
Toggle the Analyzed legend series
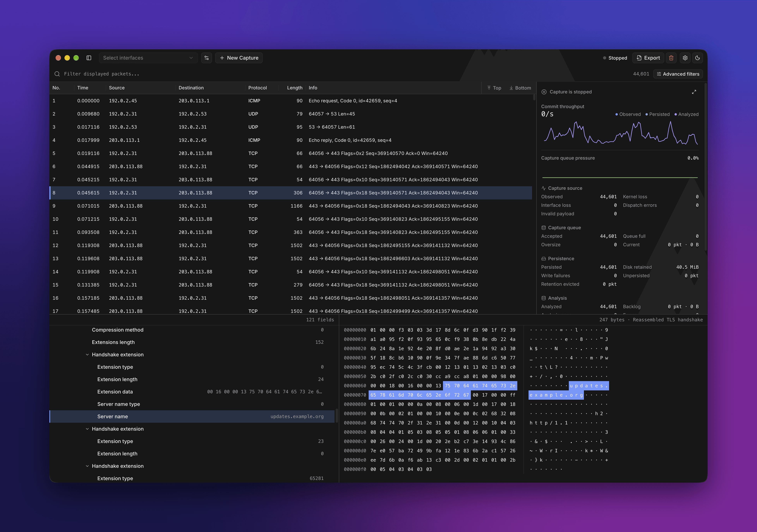[687, 114]
